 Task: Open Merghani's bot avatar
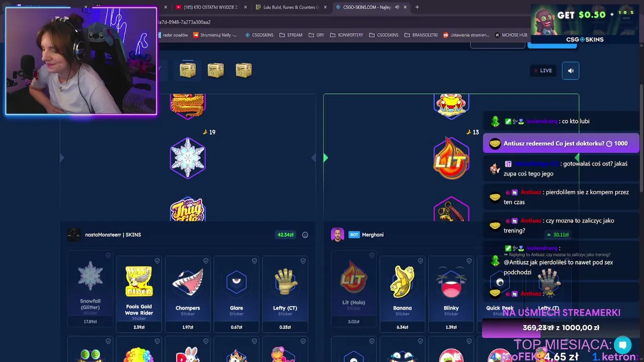pos(338,235)
